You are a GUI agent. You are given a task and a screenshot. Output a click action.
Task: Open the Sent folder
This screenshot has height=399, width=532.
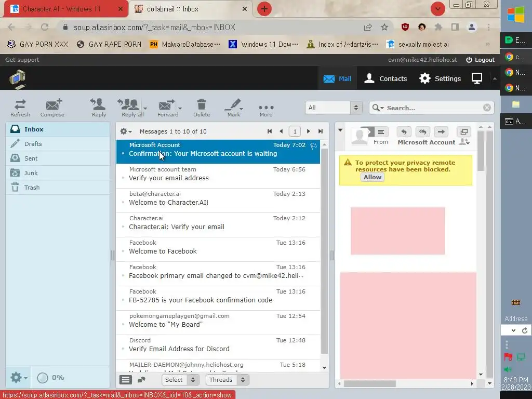58,158
